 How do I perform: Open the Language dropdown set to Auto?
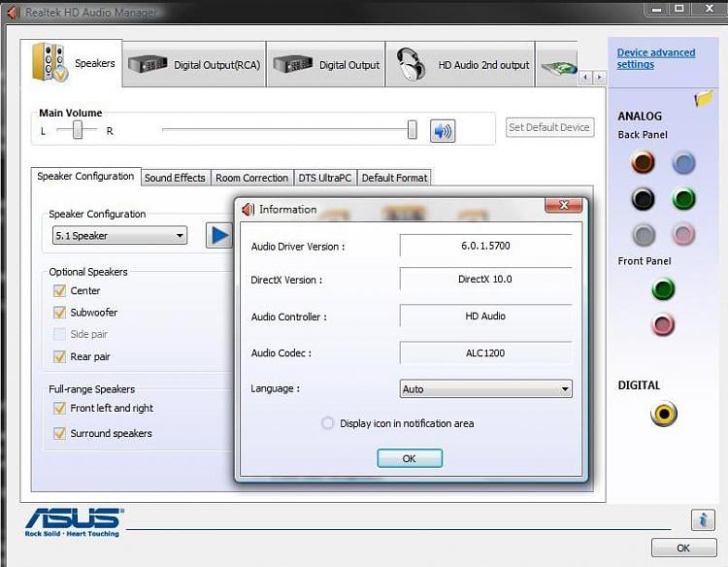485,388
